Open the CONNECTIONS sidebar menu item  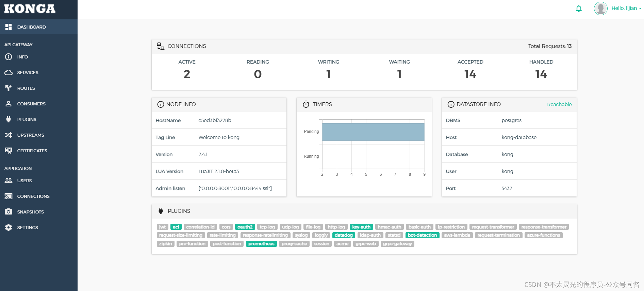(x=39, y=196)
